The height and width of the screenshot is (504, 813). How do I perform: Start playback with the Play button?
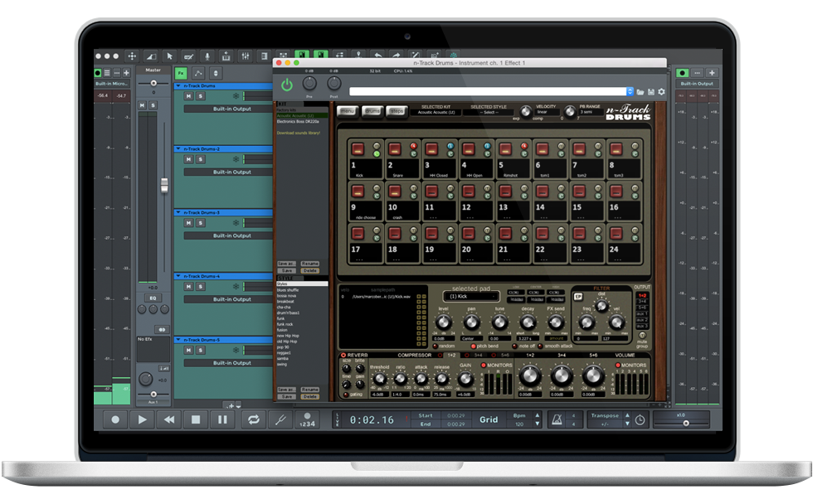[142, 419]
